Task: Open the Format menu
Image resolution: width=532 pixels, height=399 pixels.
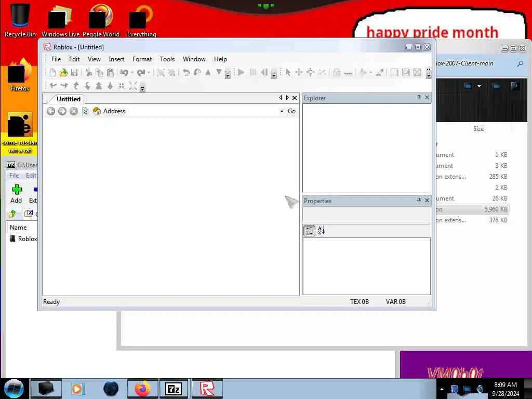Action: (x=142, y=59)
